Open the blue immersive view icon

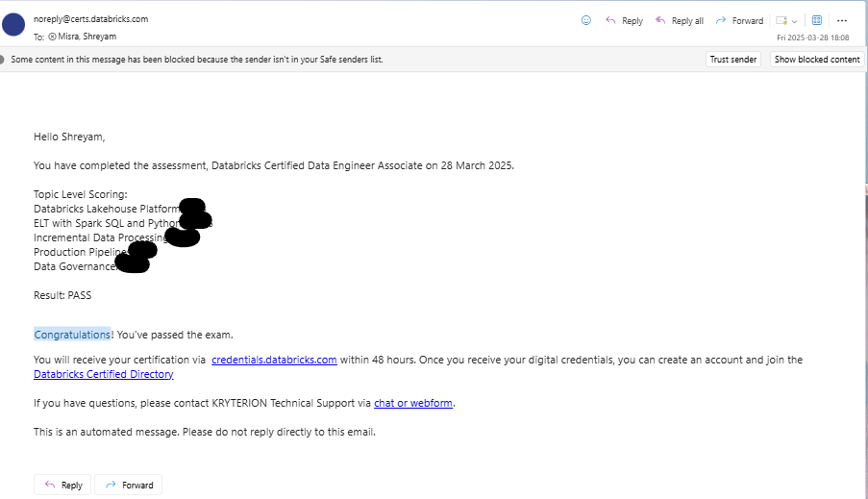point(816,20)
